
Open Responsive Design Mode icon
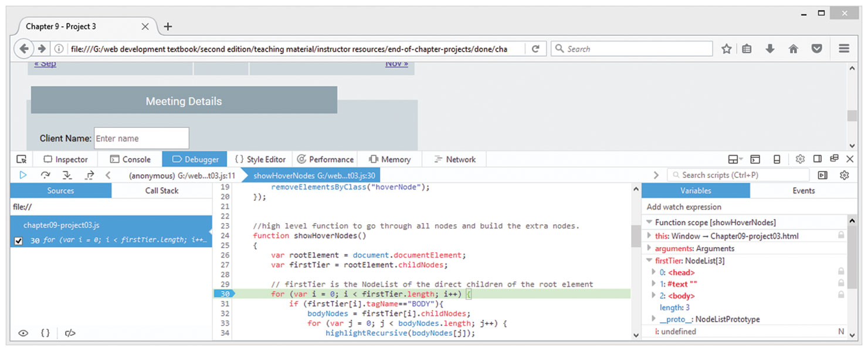(x=777, y=159)
